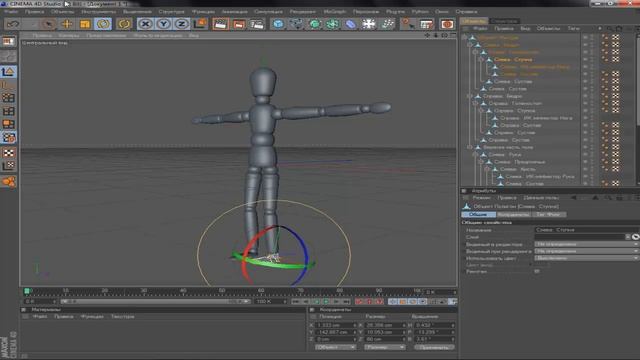Open the 'Объект' dropdown in Coordinates panel

point(335,347)
